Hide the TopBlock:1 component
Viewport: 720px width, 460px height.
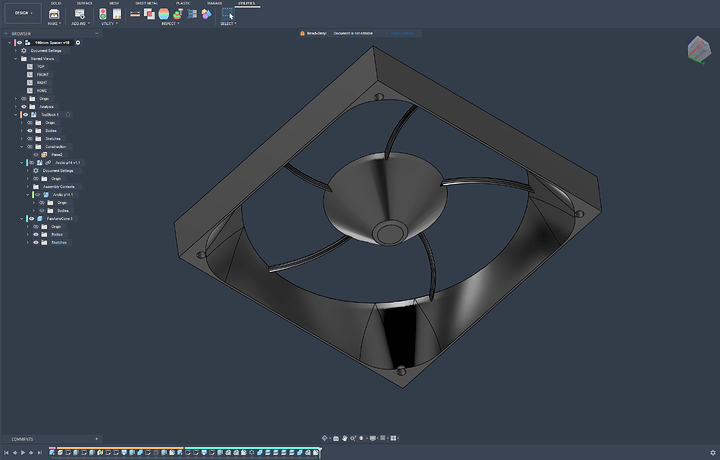click(26, 115)
